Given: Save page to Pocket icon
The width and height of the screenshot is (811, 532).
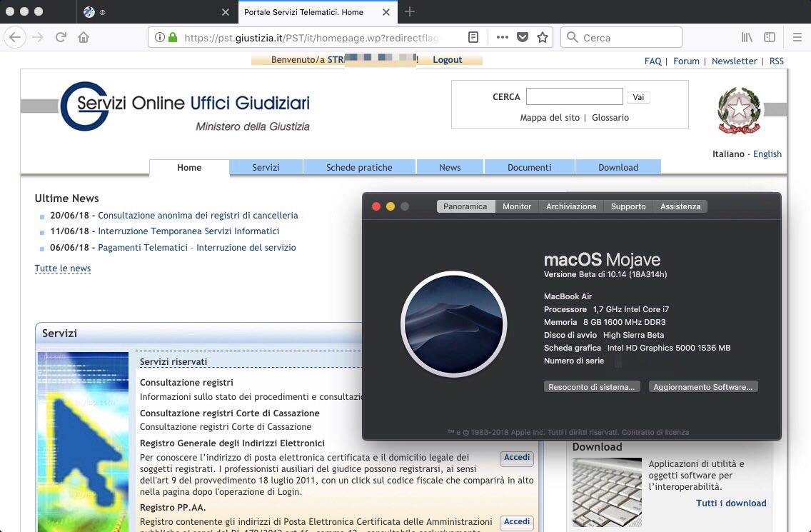Looking at the screenshot, I should click(x=523, y=37).
